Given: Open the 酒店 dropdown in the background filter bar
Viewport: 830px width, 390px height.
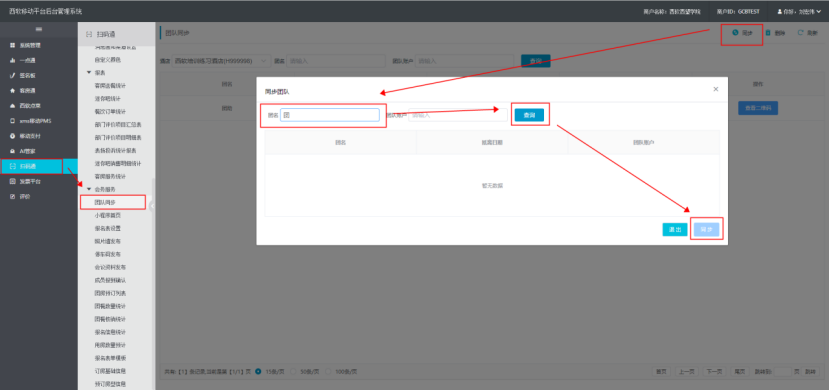Looking at the screenshot, I should (x=221, y=61).
